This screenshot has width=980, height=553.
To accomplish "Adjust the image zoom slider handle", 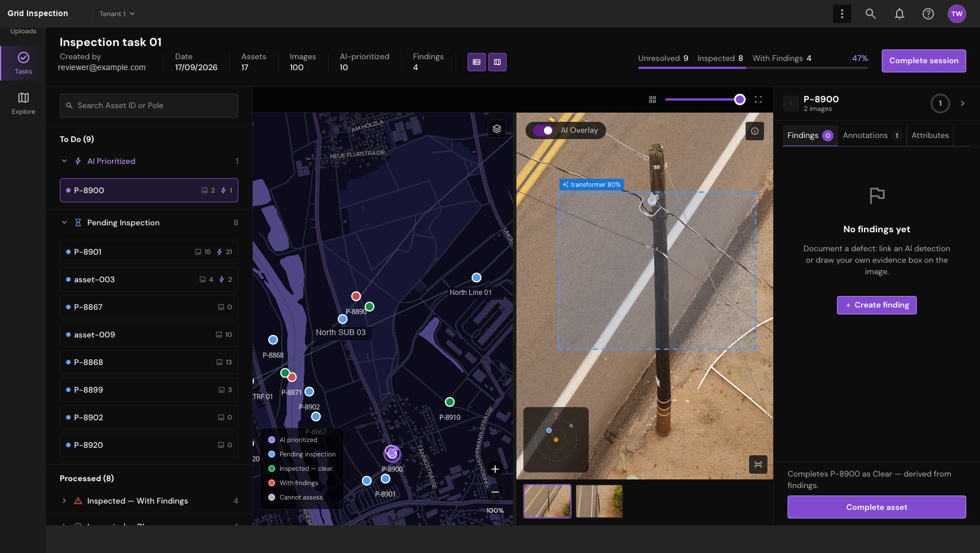I will pos(739,99).
